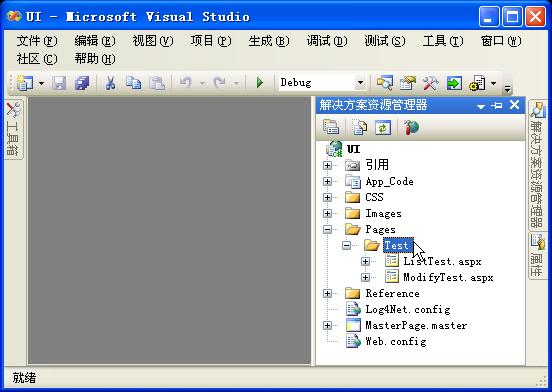Toggle auto-hide pin of Solution Explorer

tap(497, 105)
